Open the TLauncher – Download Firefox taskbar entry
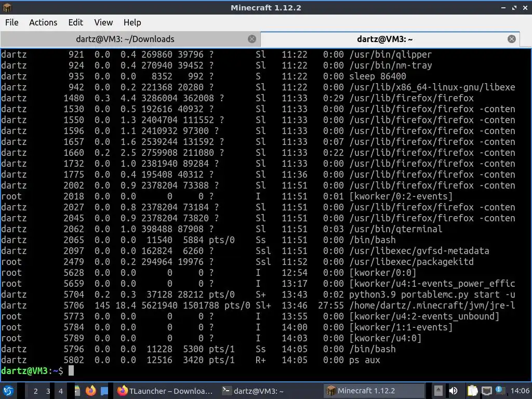Image resolution: width=532 pixels, height=399 pixels. [x=165, y=391]
